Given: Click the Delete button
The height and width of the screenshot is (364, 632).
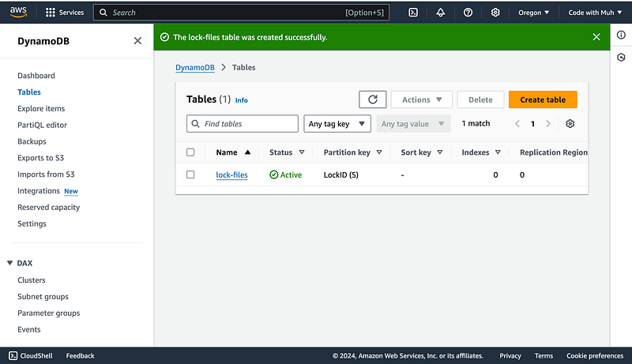Looking at the screenshot, I should click(x=480, y=99).
